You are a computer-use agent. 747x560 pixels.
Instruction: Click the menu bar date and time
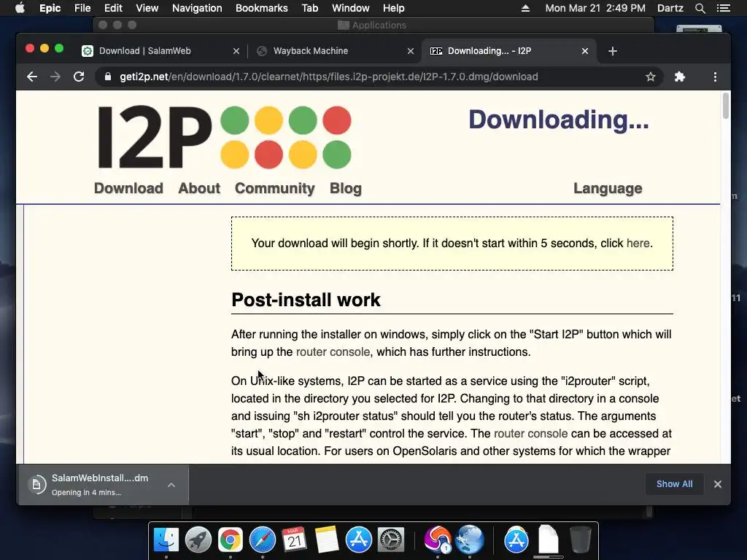(x=595, y=8)
